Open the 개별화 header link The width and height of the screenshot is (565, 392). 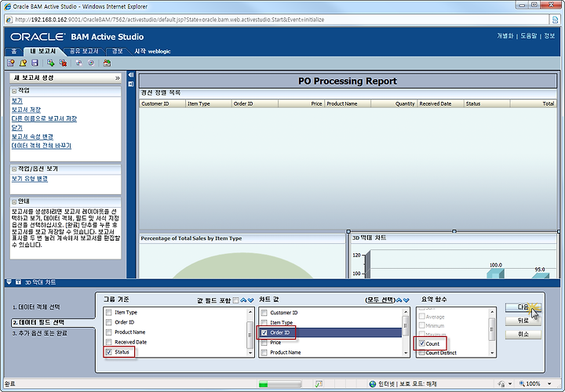(505, 36)
